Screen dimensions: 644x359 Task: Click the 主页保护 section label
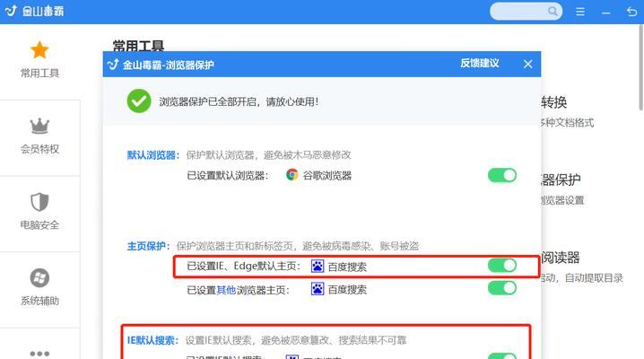(148, 246)
